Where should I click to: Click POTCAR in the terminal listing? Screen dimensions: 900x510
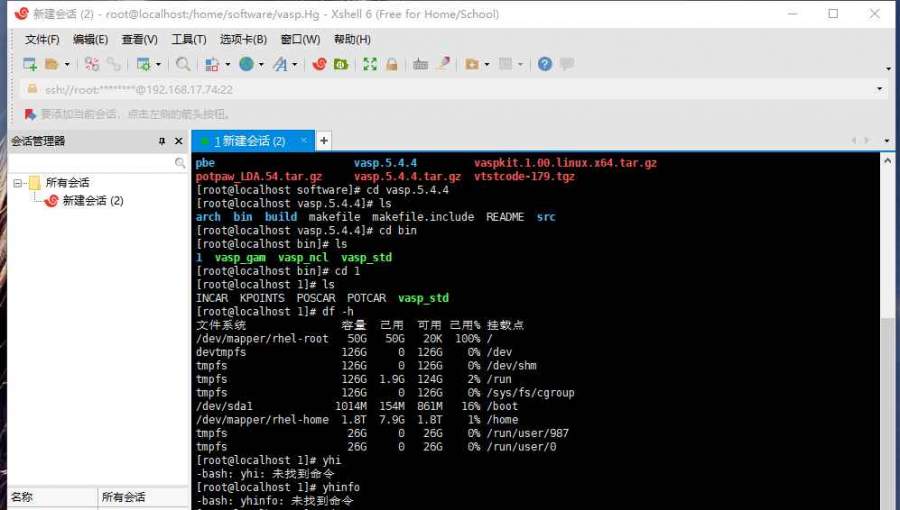click(366, 298)
